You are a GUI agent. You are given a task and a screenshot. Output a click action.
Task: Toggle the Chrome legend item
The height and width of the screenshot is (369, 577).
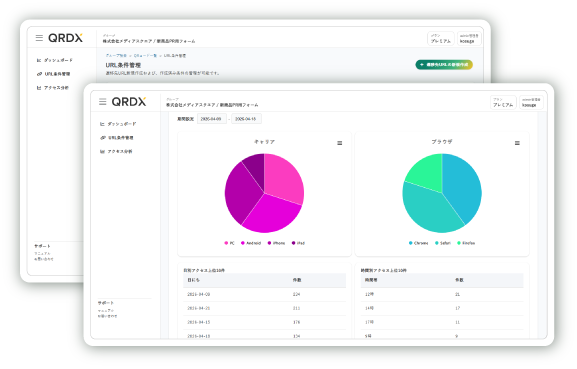coord(418,243)
